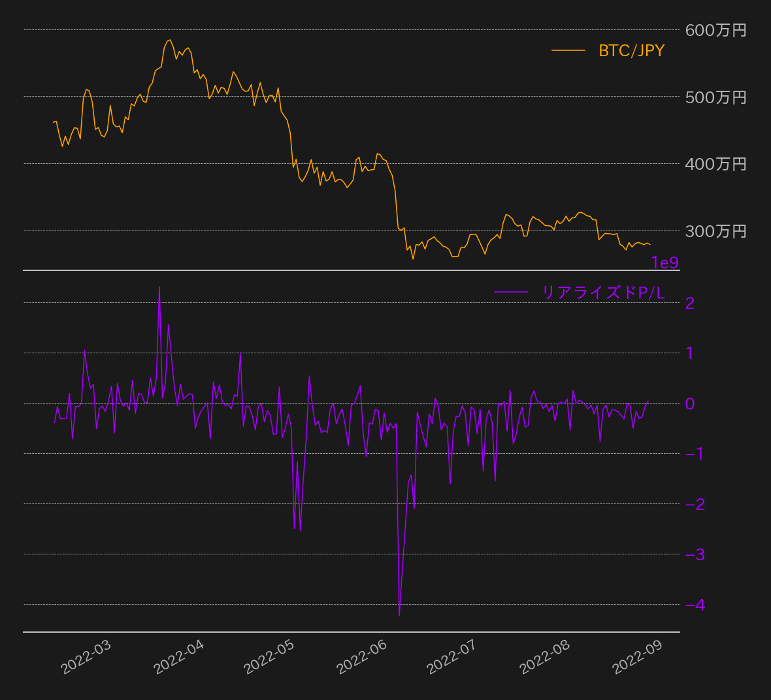This screenshot has width=771, height=700.
Task: Click the 2022-03 date axis label
Action: click(x=86, y=657)
